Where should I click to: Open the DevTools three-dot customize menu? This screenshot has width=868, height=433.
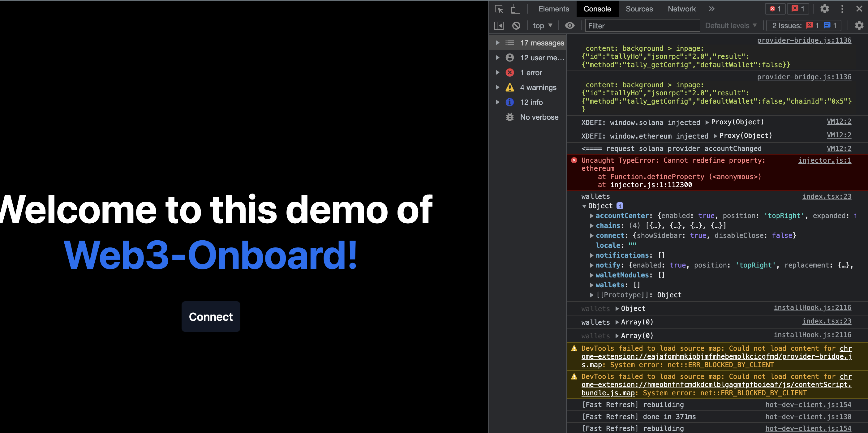point(842,9)
